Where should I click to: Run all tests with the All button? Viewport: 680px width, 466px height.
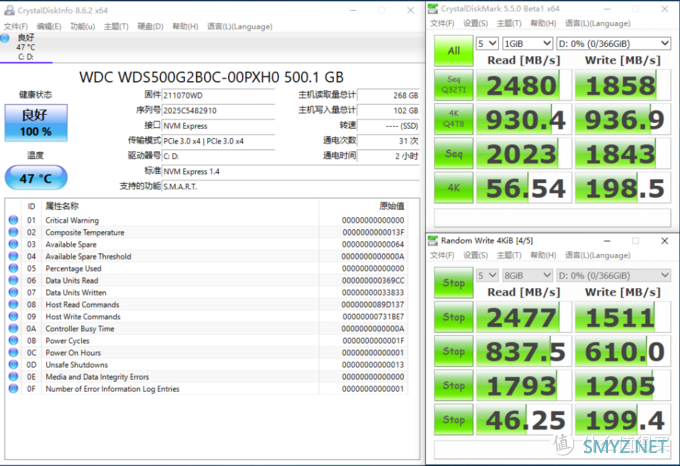click(x=454, y=51)
